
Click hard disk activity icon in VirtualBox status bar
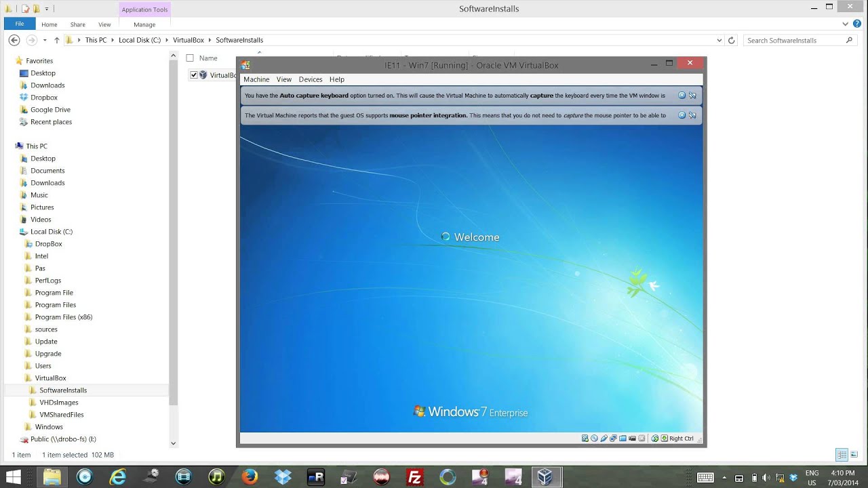pyautogui.click(x=585, y=439)
